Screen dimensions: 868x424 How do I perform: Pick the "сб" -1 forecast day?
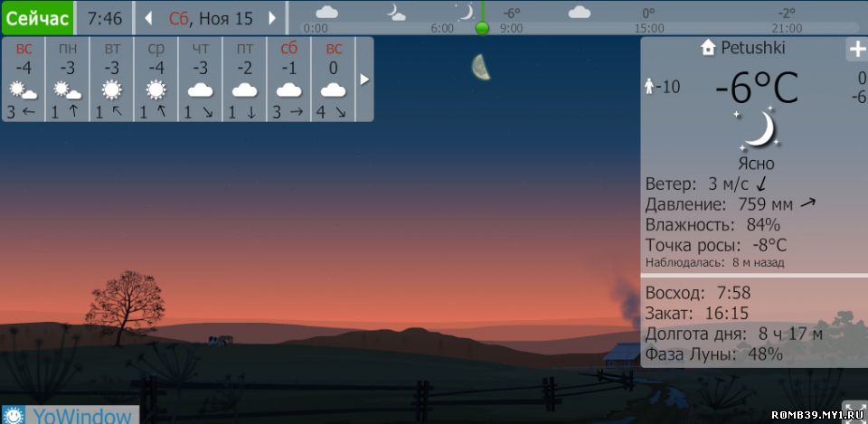(x=289, y=80)
